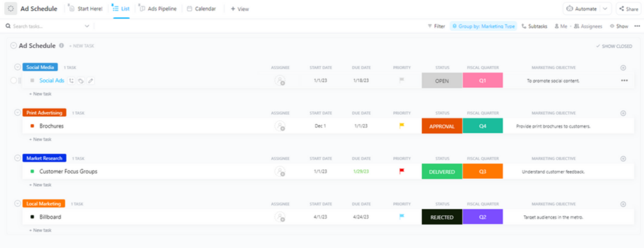The height and width of the screenshot is (248, 644).
Task: Edit Social Ads using the pencil icon
Action: tap(91, 80)
